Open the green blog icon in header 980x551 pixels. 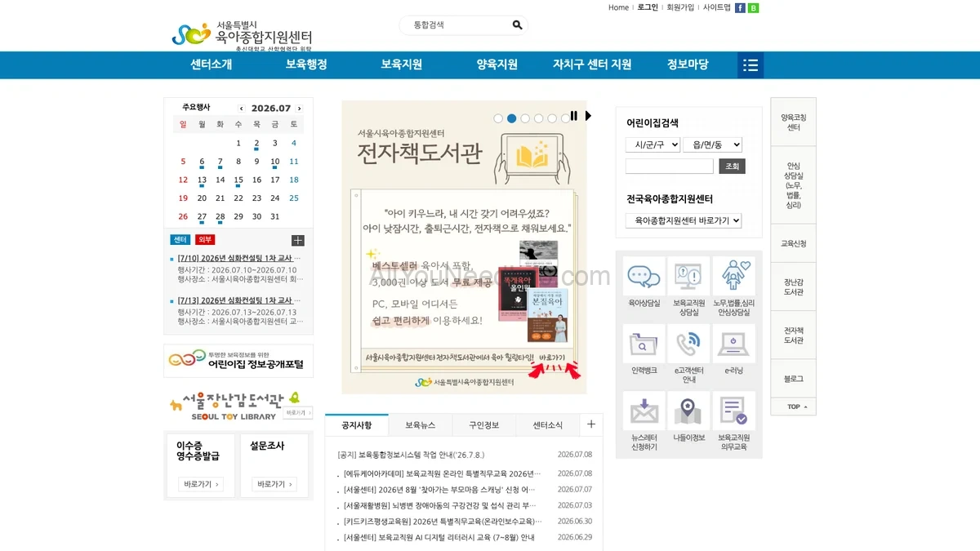coord(753,7)
